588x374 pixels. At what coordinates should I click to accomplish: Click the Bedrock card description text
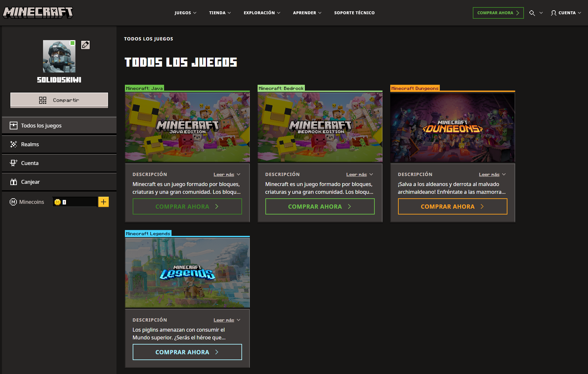[319, 188]
